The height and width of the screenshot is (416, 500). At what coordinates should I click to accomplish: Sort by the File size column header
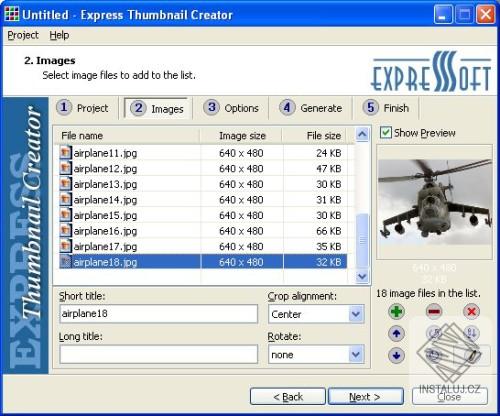(314, 136)
